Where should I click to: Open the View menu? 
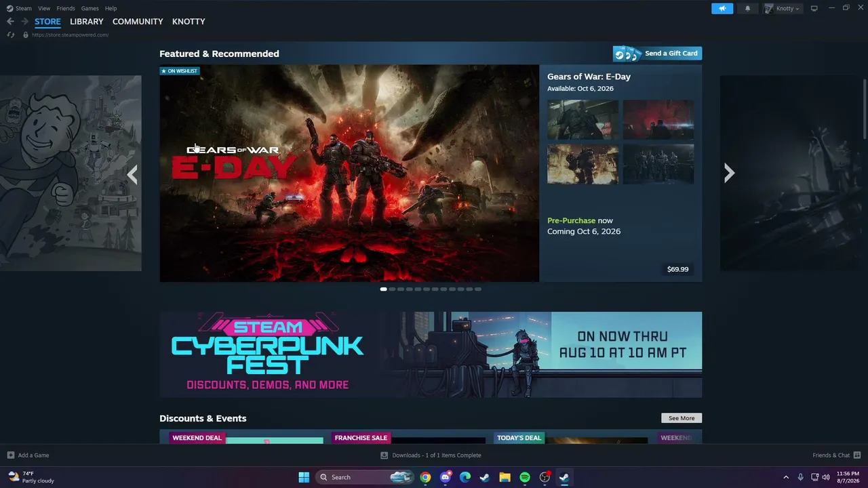[44, 8]
